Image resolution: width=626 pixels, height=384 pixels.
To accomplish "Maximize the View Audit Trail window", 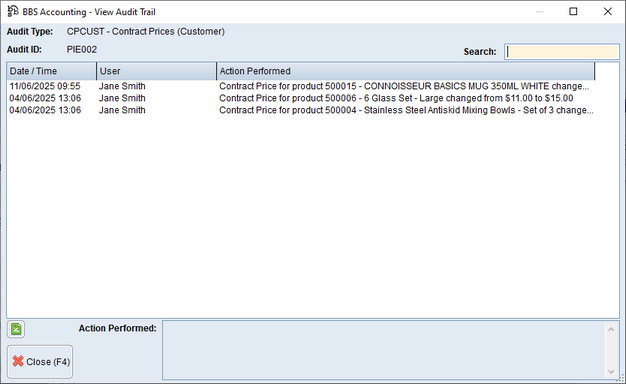I will (573, 12).
